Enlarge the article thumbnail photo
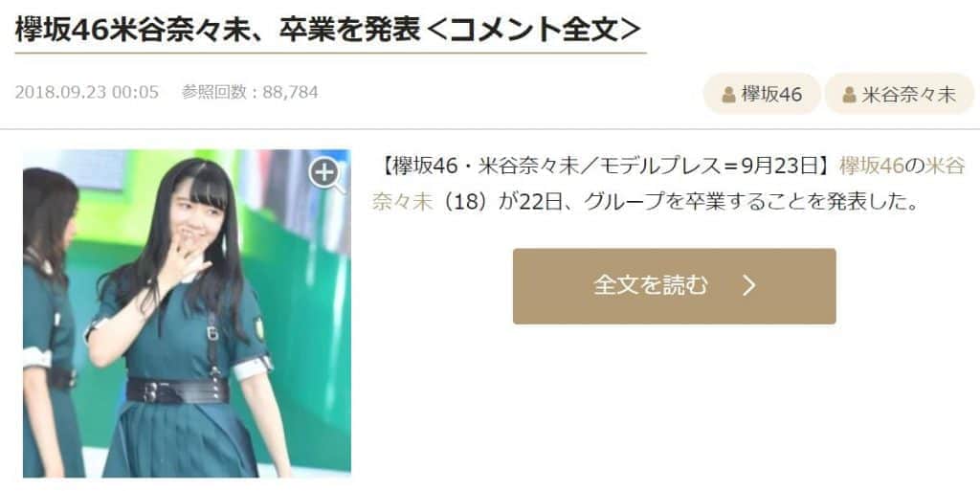The width and height of the screenshot is (980, 491). pyautogui.click(x=187, y=314)
